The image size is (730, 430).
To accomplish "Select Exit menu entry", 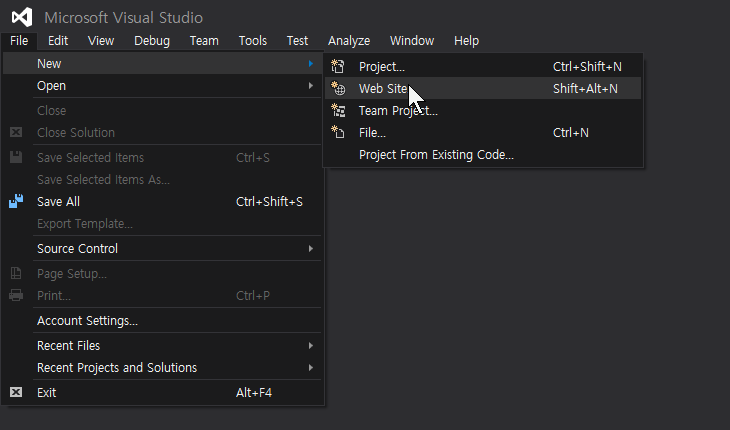I will tap(162, 392).
